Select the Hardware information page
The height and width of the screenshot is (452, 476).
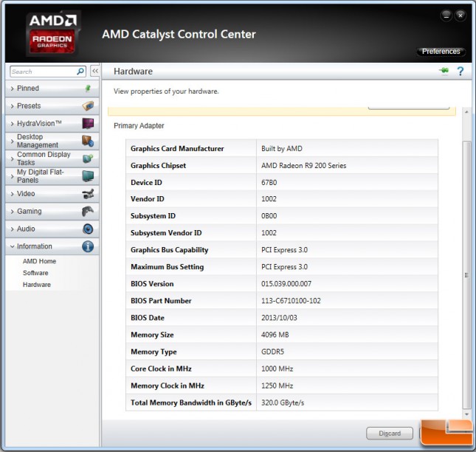(x=37, y=285)
